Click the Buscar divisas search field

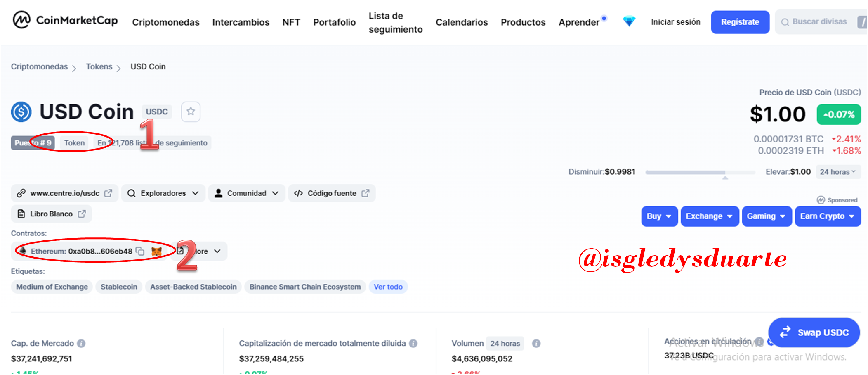[821, 22]
